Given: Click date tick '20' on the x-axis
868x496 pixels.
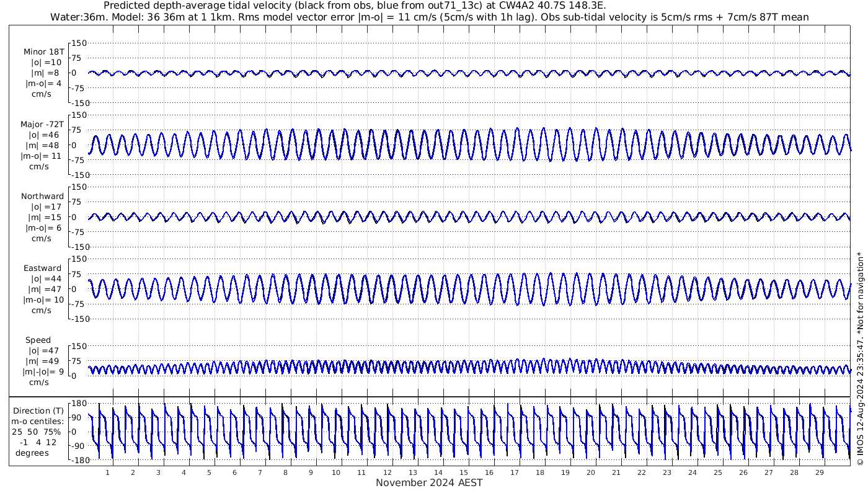Looking at the screenshot, I should point(590,472).
